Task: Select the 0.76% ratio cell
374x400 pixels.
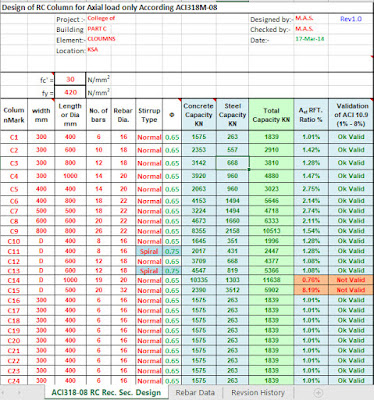Action: [311, 280]
